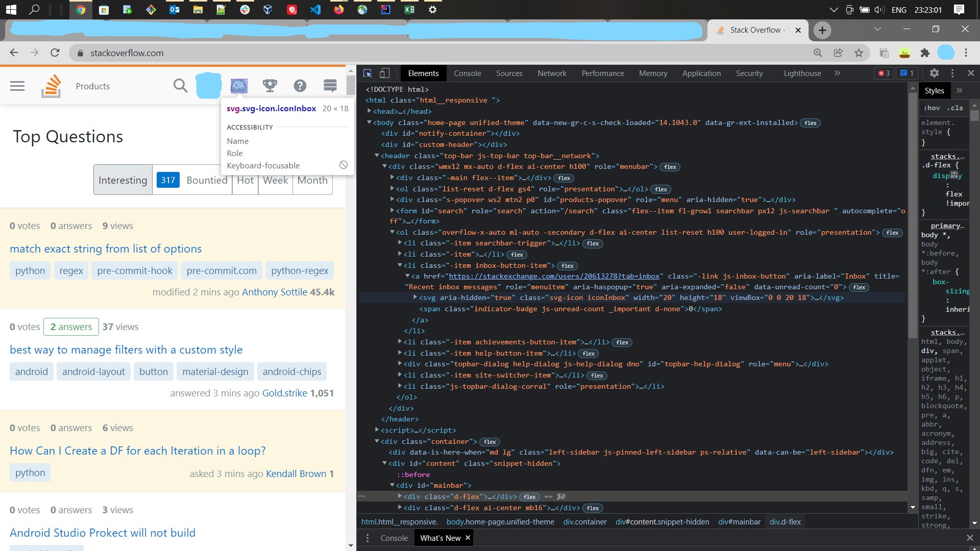Click the Stack Overflow logo
980x551 pixels.
pyautogui.click(x=51, y=86)
